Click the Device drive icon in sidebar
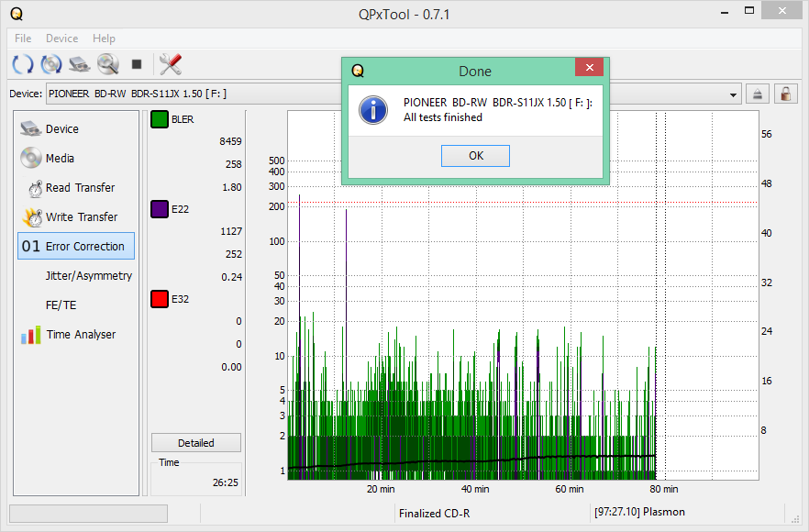Viewport: 809px width, 532px height. (x=31, y=128)
